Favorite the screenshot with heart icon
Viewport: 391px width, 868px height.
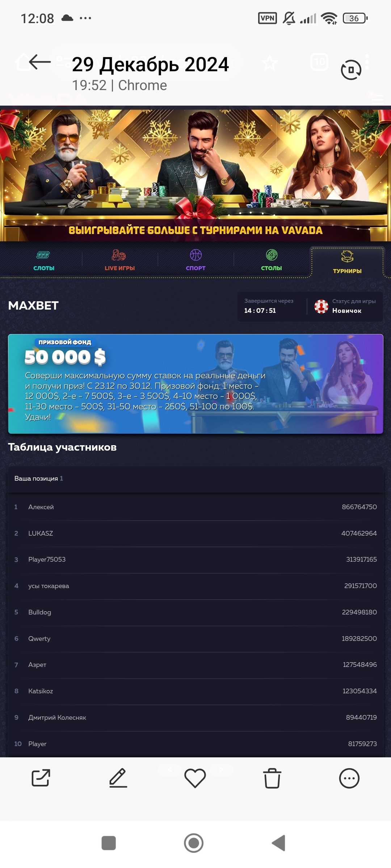195,778
